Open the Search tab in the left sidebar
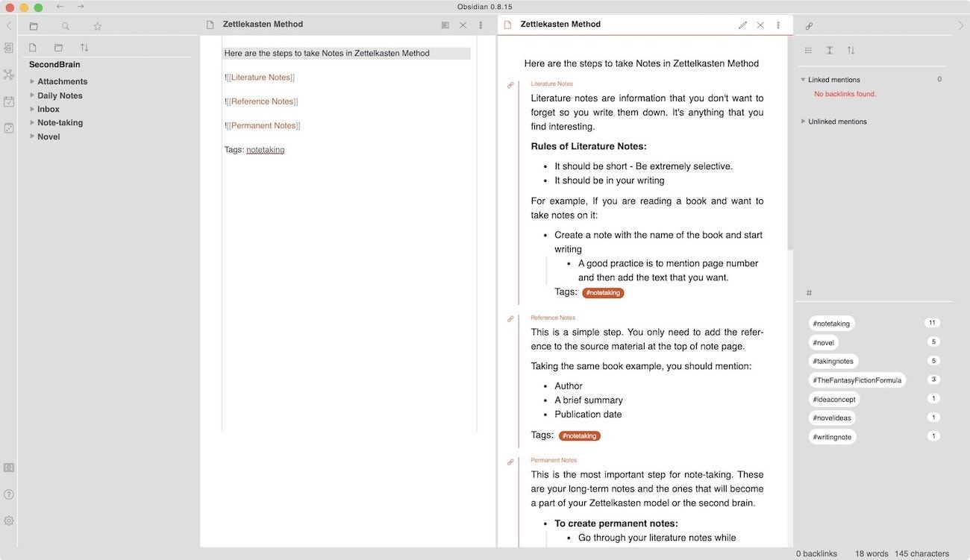The width and height of the screenshot is (970, 560). click(66, 26)
